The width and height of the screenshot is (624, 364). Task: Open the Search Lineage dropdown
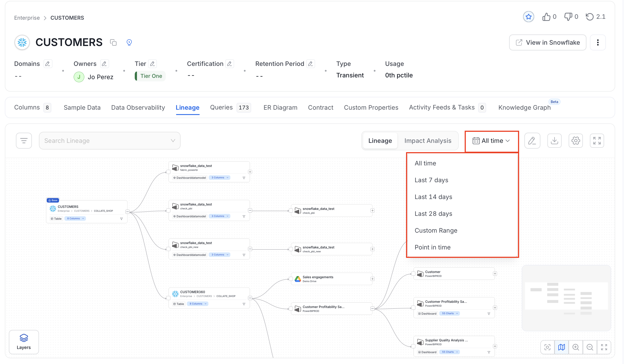click(x=110, y=141)
